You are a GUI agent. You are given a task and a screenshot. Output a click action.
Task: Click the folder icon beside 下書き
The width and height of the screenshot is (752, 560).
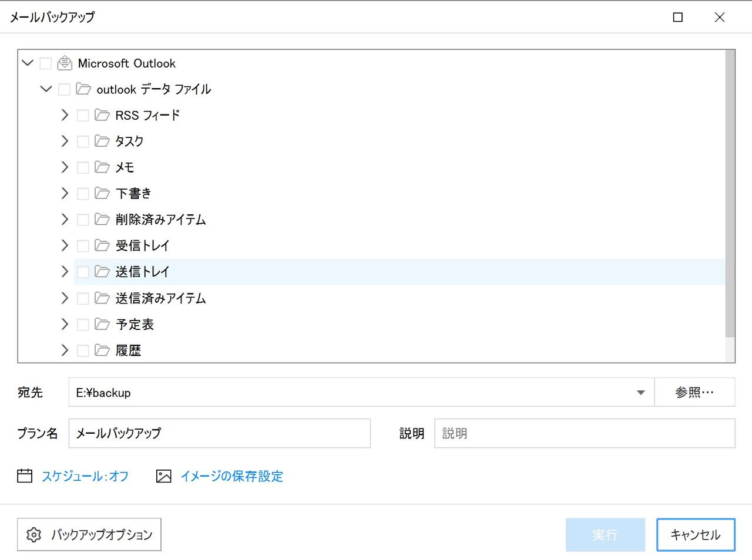click(102, 193)
